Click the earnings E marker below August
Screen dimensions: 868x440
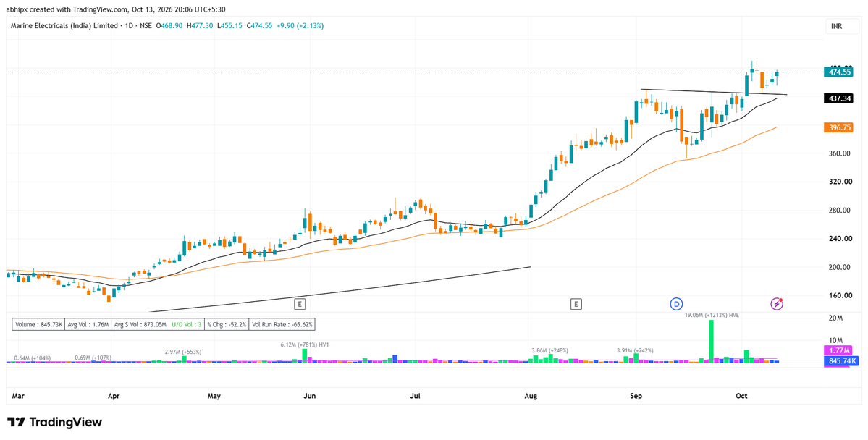pos(576,303)
